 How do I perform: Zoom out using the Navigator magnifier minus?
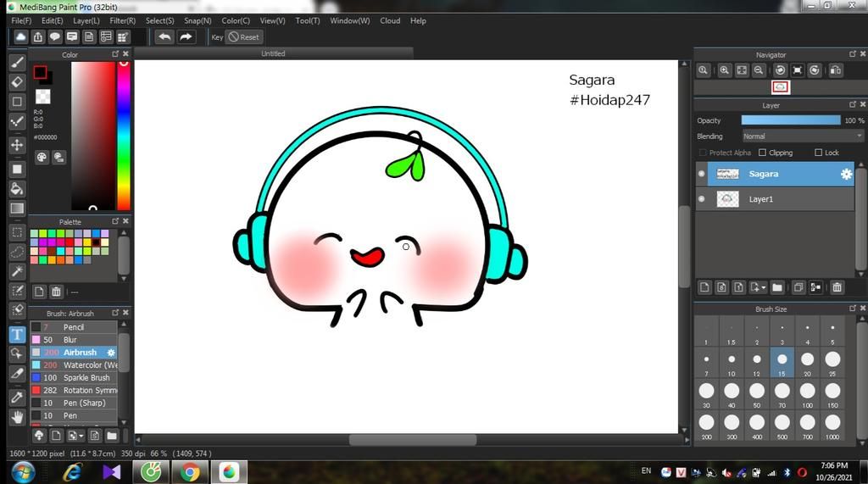pos(759,70)
